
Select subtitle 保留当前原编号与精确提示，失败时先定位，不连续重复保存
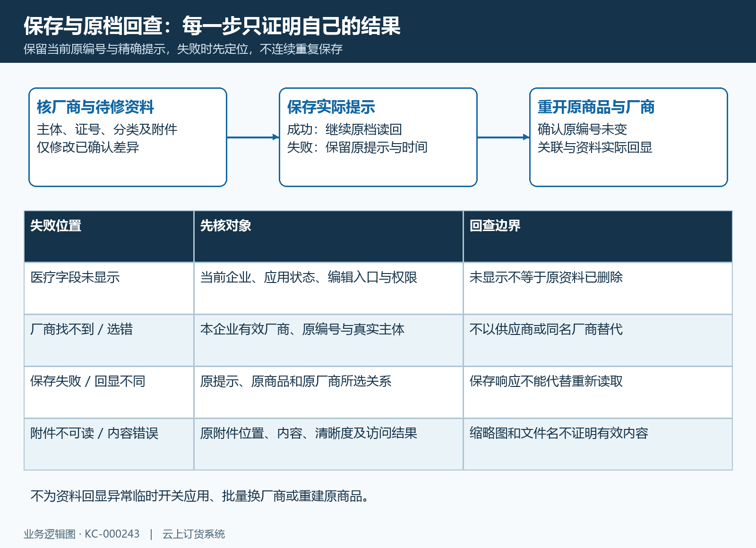(183, 49)
